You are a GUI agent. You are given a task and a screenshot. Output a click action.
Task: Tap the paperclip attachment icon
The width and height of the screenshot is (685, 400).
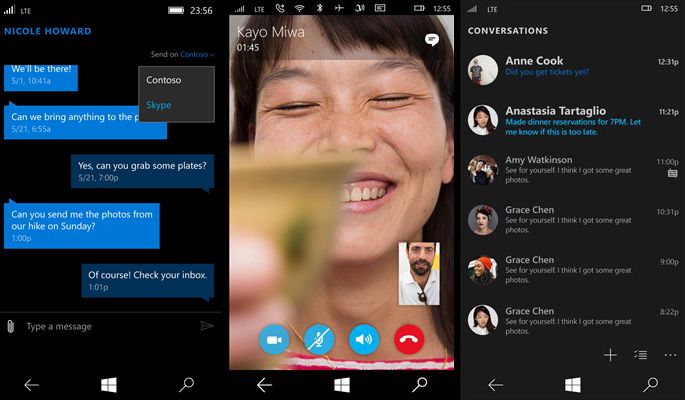(10, 326)
